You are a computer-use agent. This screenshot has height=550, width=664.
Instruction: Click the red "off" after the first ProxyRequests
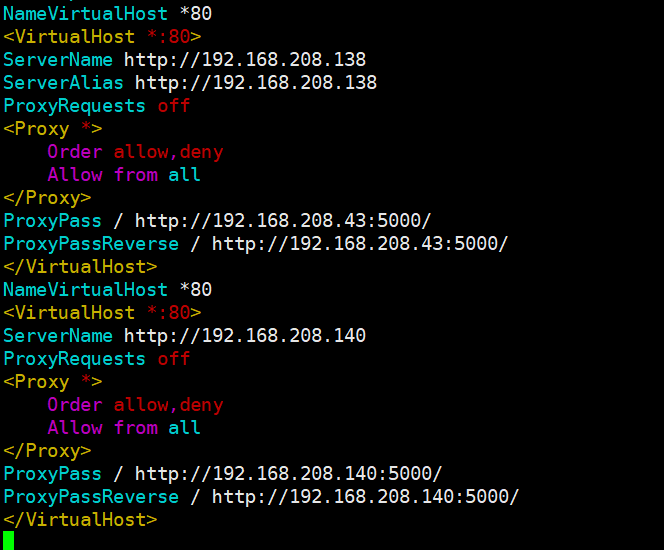(x=174, y=106)
